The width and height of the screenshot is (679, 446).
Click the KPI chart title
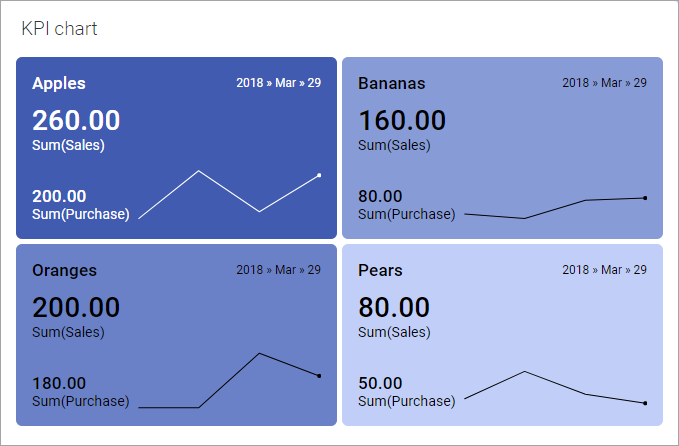click(x=59, y=29)
